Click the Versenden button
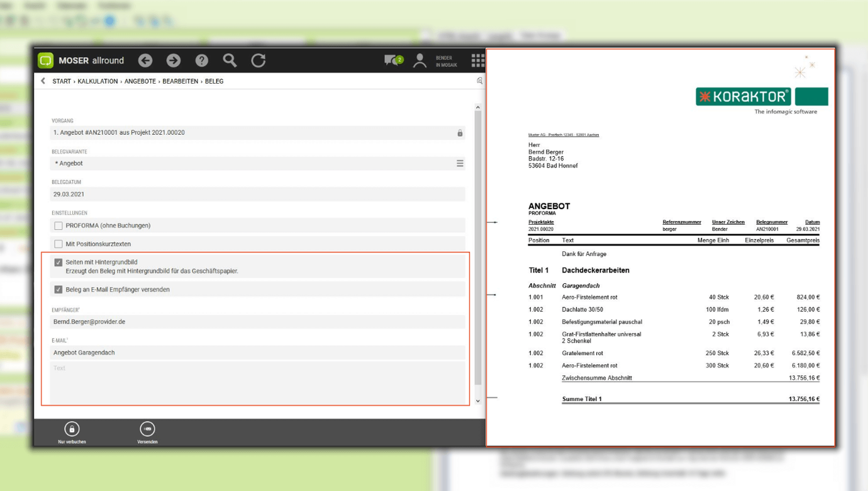The height and width of the screenshot is (491, 868). pos(147,433)
